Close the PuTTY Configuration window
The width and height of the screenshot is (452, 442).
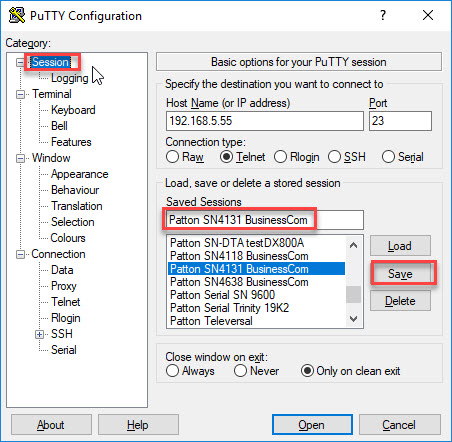428,15
